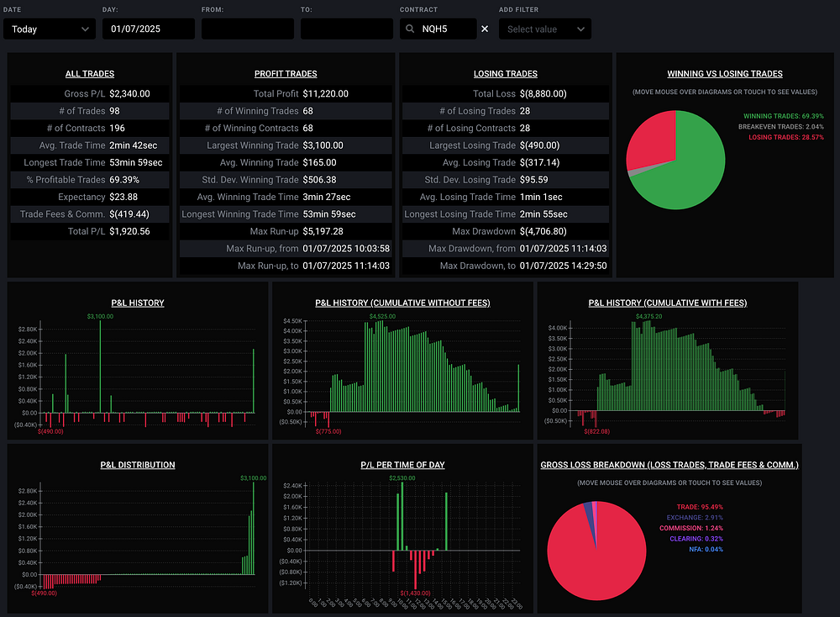Click the Expectancy value $23.88

pyautogui.click(x=123, y=197)
